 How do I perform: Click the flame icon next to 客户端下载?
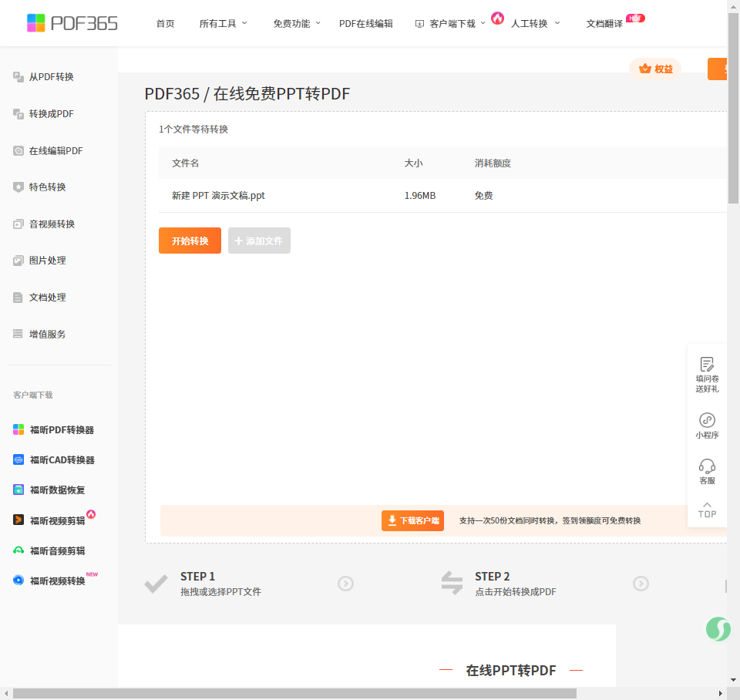pyautogui.click(x=497, y=19)
